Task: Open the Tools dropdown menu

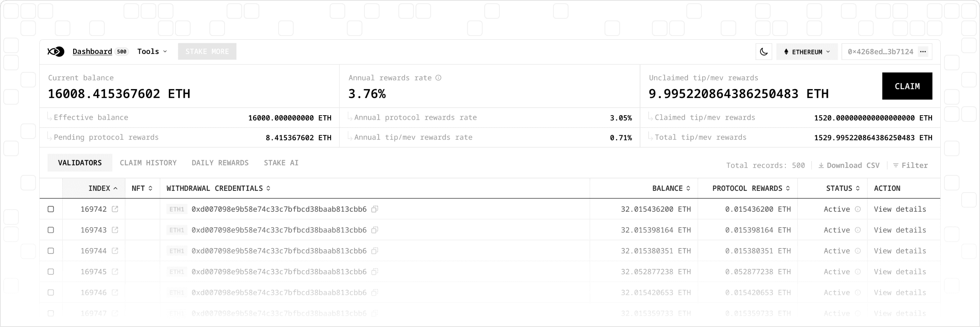Action: tap(152, 52)
